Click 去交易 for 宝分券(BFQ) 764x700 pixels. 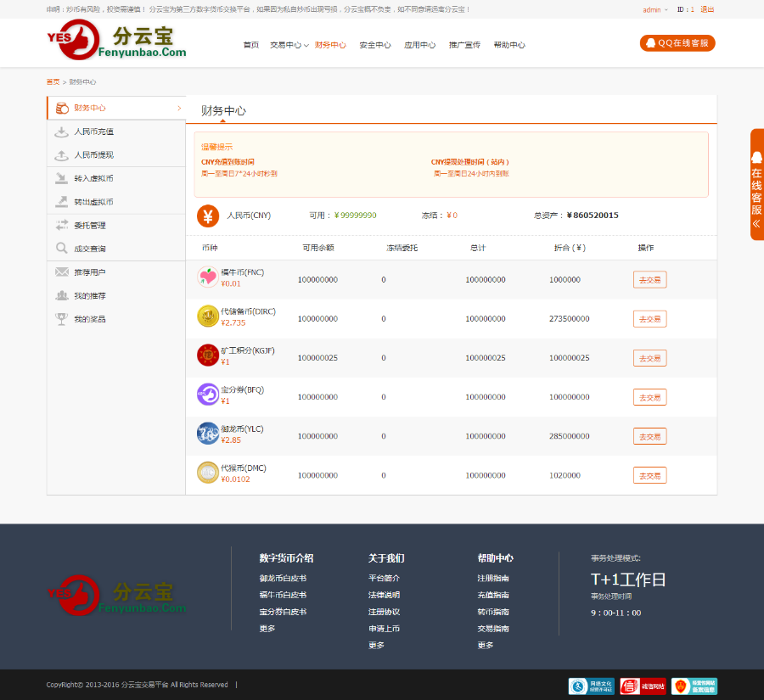click(x=650, y=397)
